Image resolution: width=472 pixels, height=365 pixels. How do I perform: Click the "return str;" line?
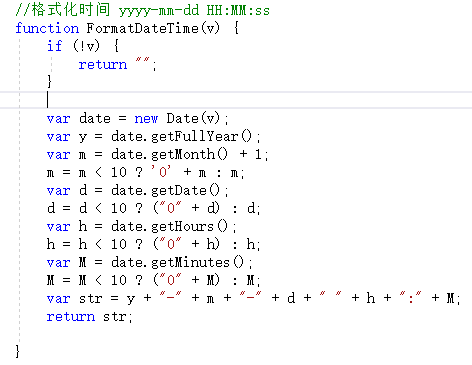[89, 316]
